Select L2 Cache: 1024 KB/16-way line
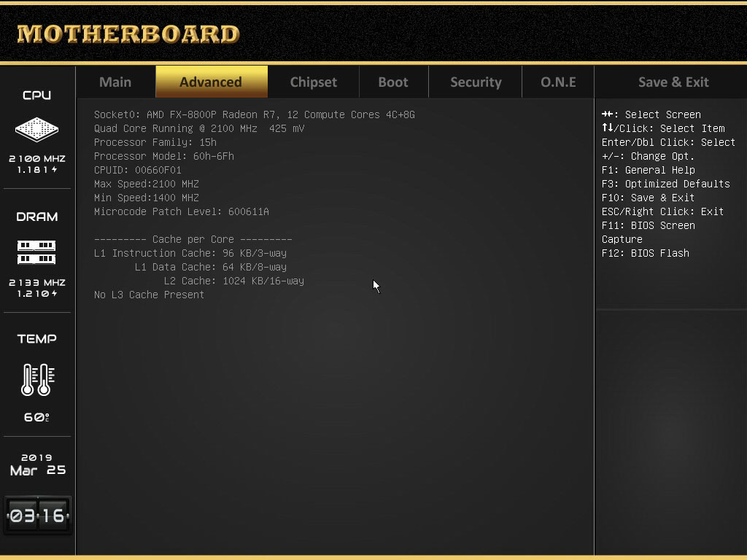Viewport: 747px width, 560px height. [234, 281]
